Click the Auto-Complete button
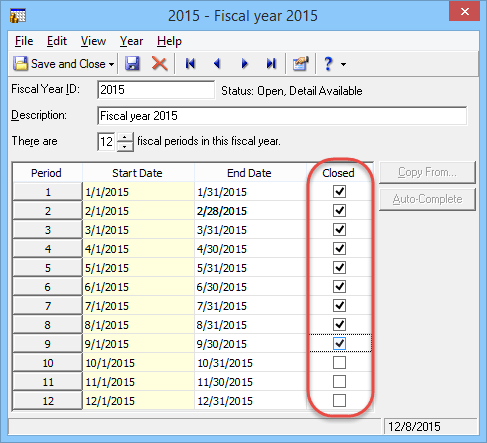Viewport: 487px width, 443px height. 427,199
